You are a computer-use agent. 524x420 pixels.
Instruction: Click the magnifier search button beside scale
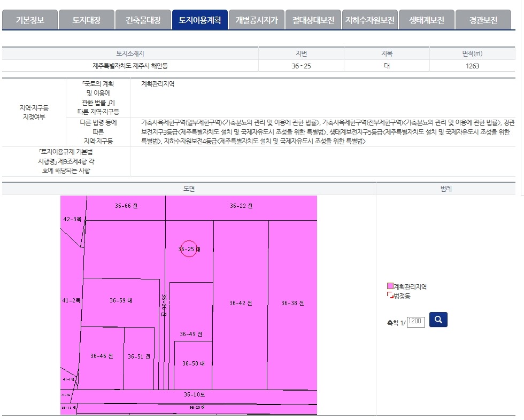point(438,320)
